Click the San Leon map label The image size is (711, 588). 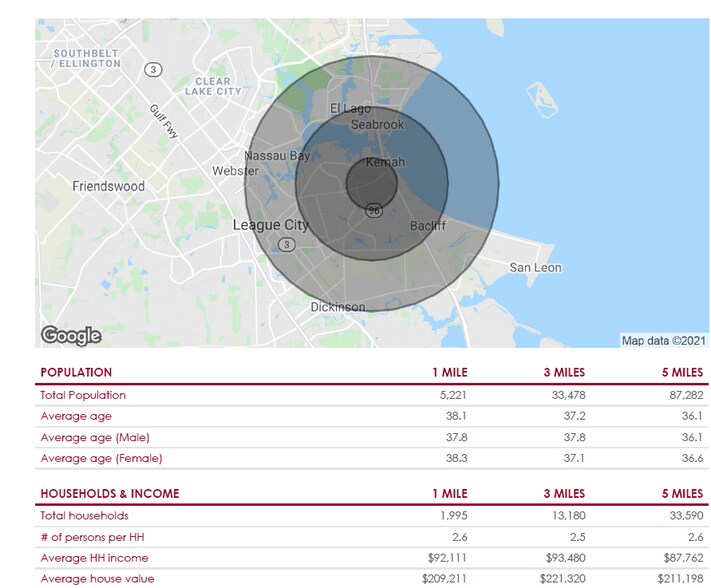tap(535, 268)
